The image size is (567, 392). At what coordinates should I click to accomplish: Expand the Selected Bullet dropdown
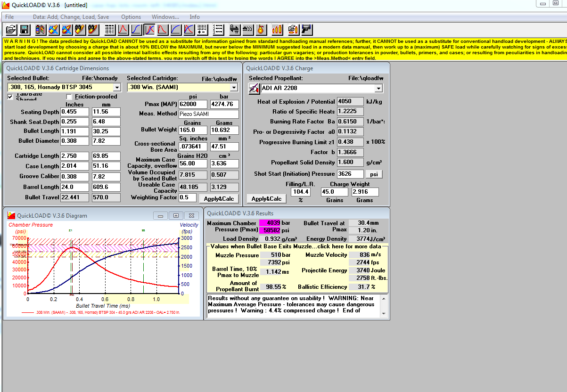tap(117, 87)
